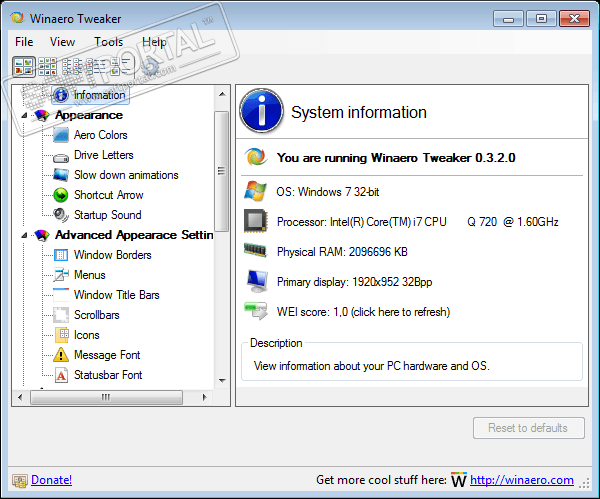Click the Startup Sound speaker icon
600x499 pixels.
(61, 215)
